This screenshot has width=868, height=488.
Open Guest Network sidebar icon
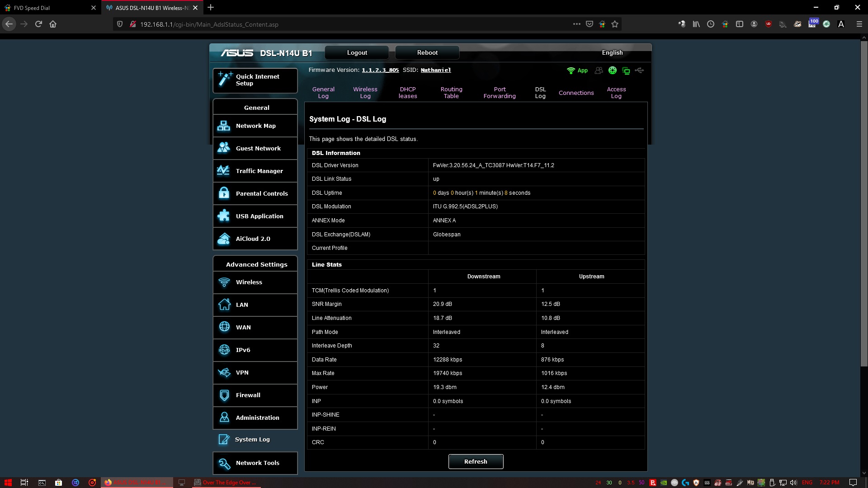coord(224,148)
